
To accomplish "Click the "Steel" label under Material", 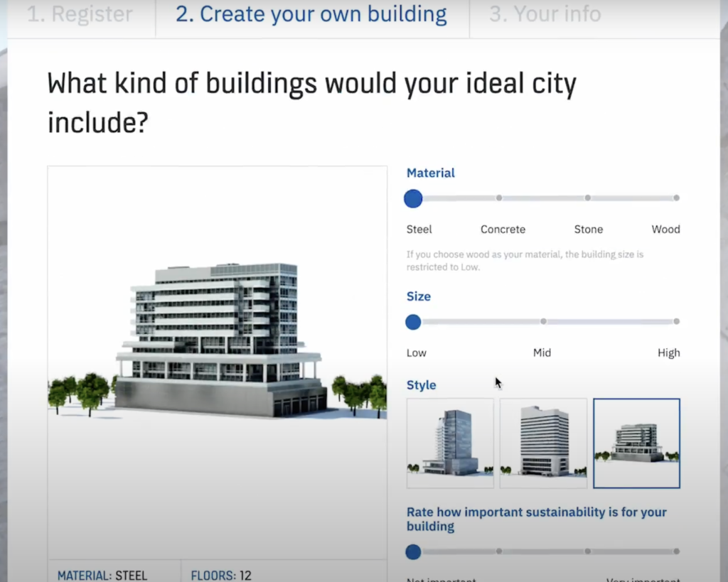I will click(x=419, y=229).
